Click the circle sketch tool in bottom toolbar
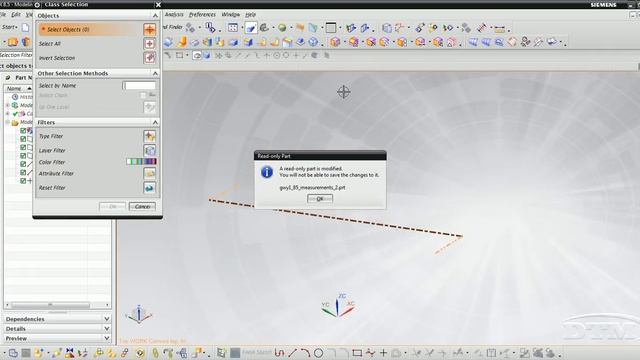This screenshot has height=360, width=640. [x=319, y=353]
